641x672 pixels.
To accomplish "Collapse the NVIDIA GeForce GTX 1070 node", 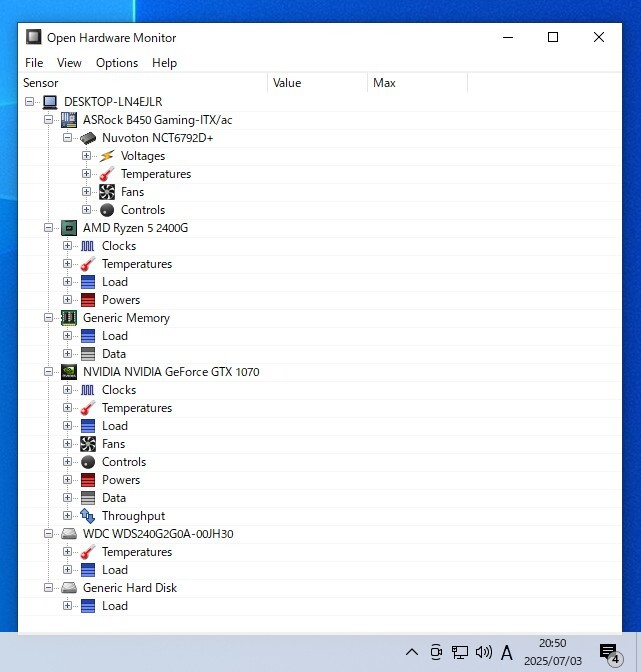I will coord(48,372).
